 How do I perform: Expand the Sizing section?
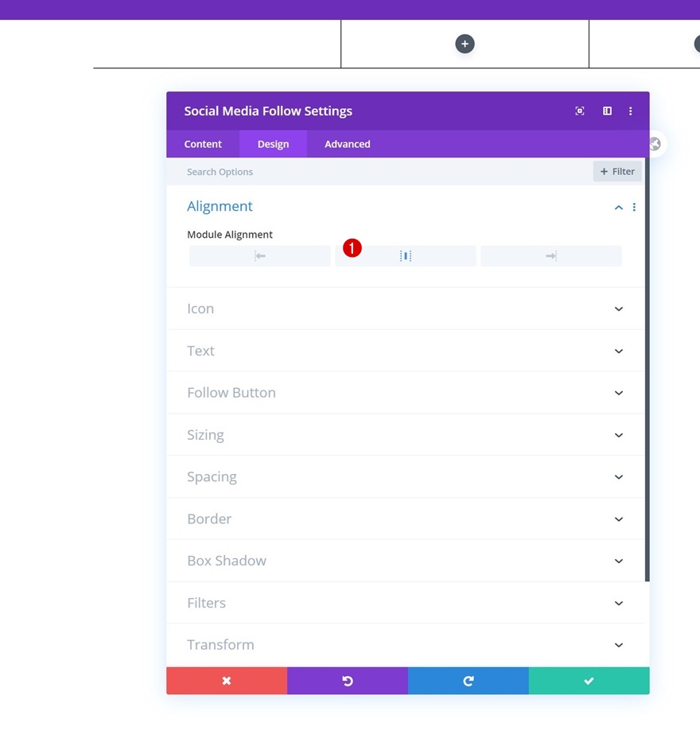(x=406, y=435)
